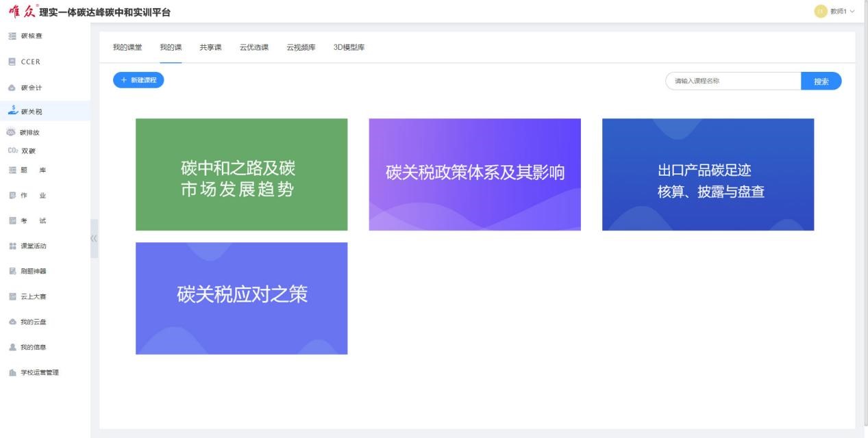
Task: Click the 新建课程 button
Action: point(138,80)
